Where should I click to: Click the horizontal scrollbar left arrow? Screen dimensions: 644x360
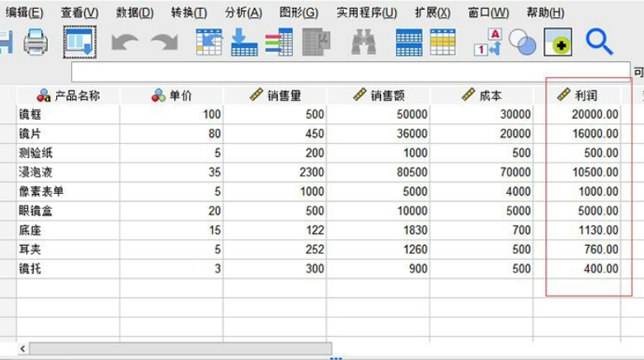(x=22, y=349)
